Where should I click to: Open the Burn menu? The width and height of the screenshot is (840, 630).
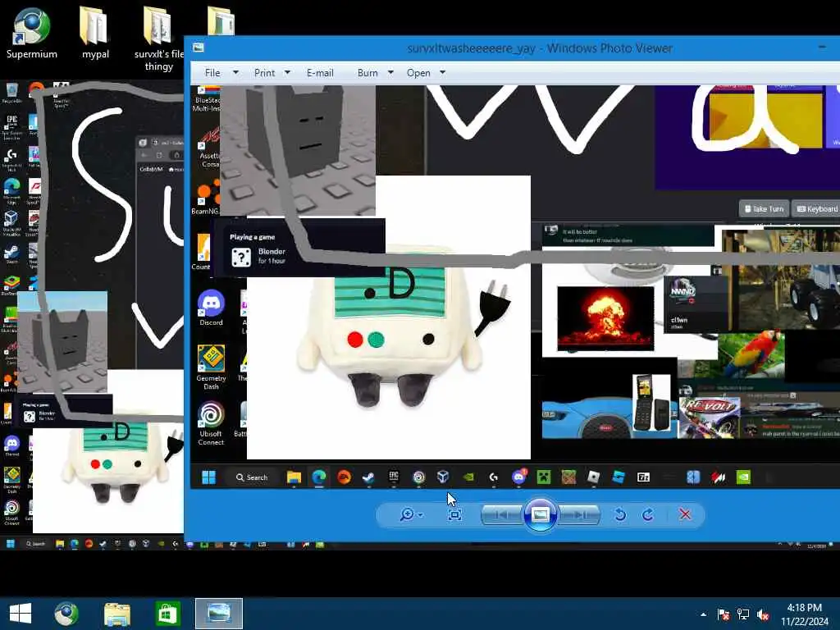(x=367, y=73)
